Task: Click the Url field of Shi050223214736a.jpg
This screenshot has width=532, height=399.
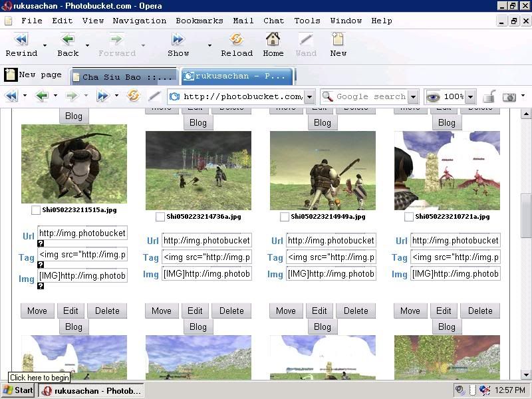Action: coord(207,241)
